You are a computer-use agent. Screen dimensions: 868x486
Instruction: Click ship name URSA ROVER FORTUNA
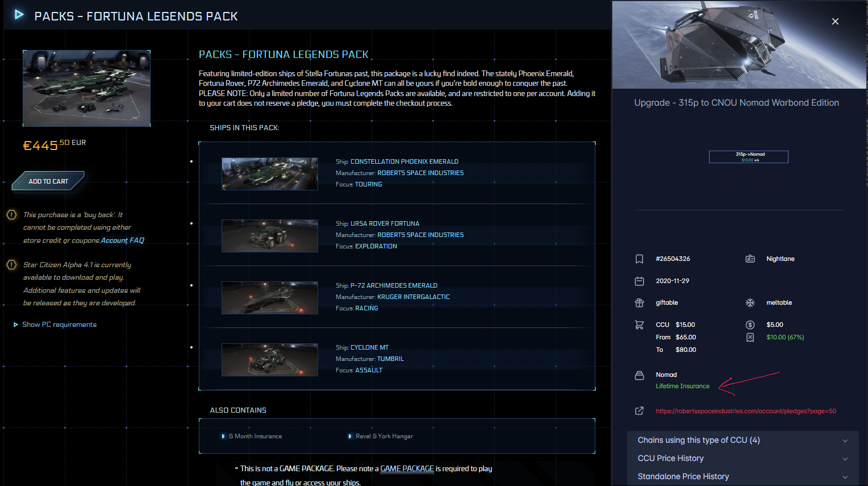click(x=385, y=223)
